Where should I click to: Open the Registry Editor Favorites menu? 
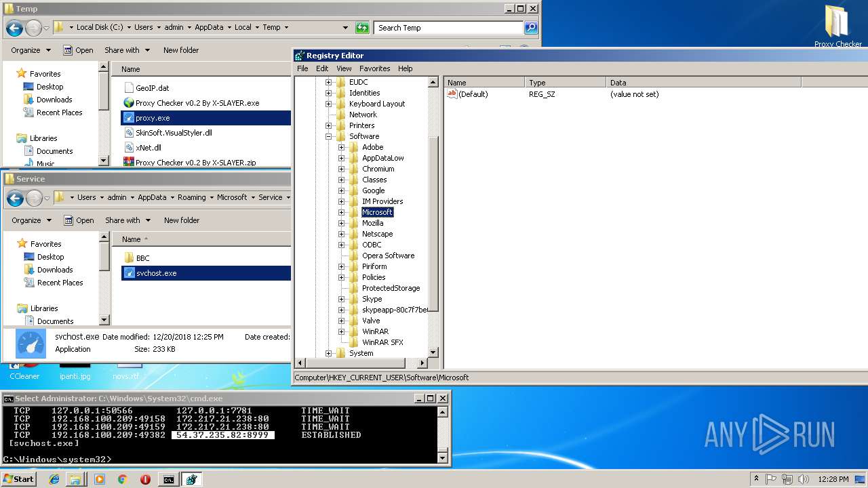point(374,68)
